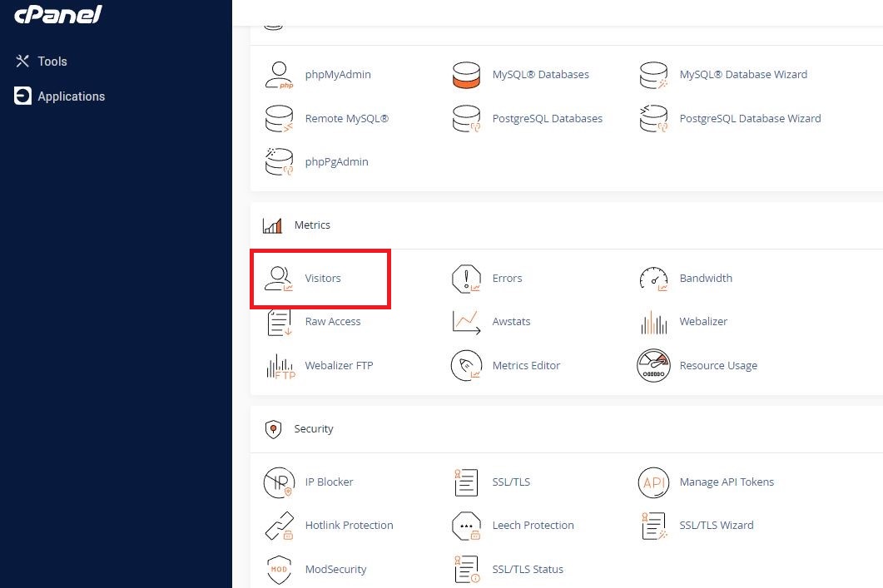
Task: Click the SSL/TLS Status text link
Action: [528, 570]
